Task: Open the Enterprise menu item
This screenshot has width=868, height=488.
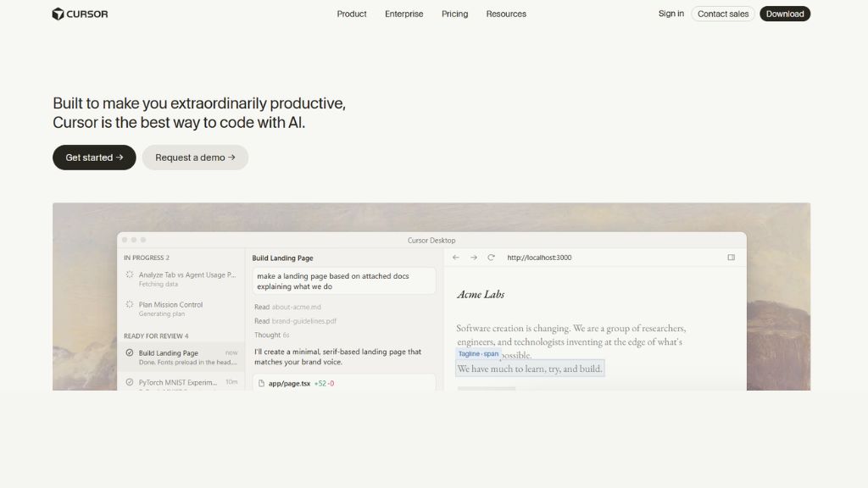Action: tap(403, 14)
